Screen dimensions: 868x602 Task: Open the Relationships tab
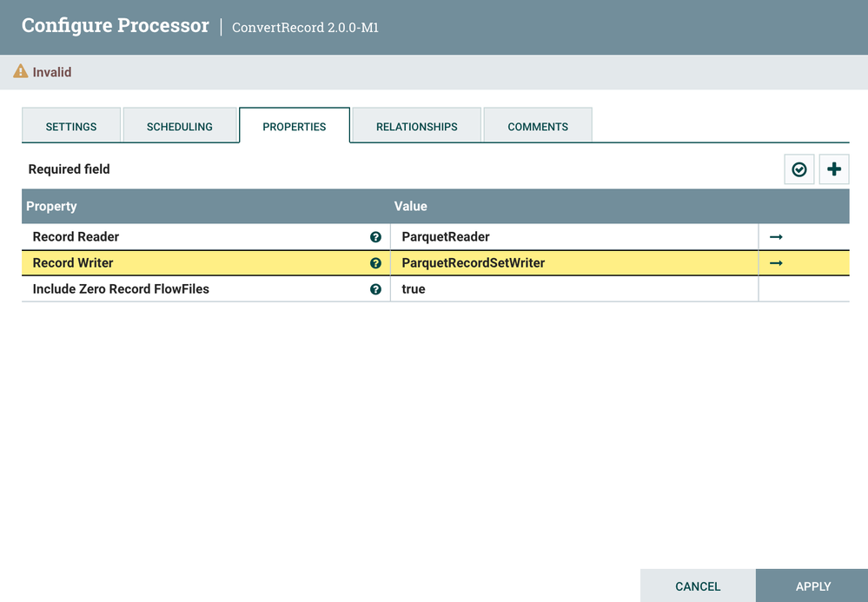(x=417, y=126)
